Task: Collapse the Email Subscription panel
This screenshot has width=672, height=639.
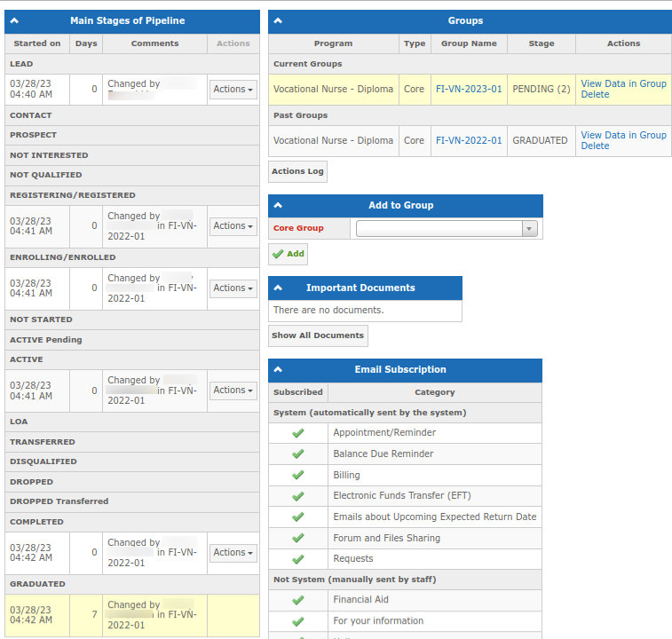Action: tap(278, 369)
